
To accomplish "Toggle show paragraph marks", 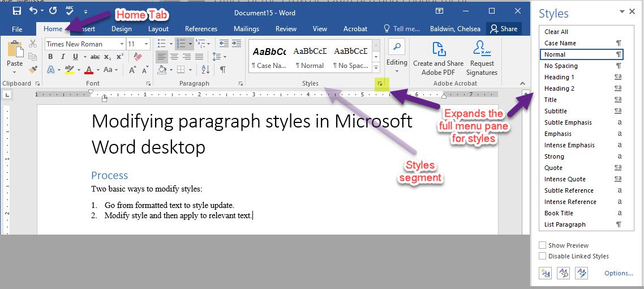I will (222, 70).
